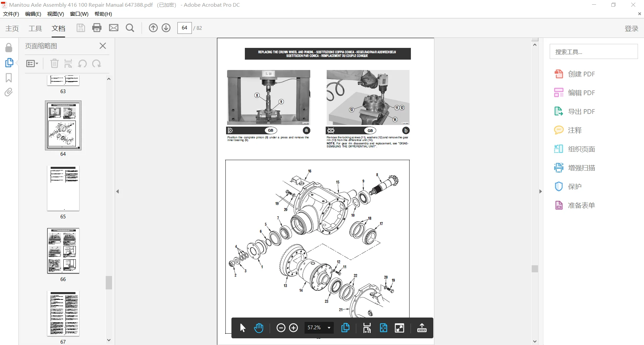Screen dimensions: 644x345
Task: Select page 66 thumbnail
Action: [63, 251]
